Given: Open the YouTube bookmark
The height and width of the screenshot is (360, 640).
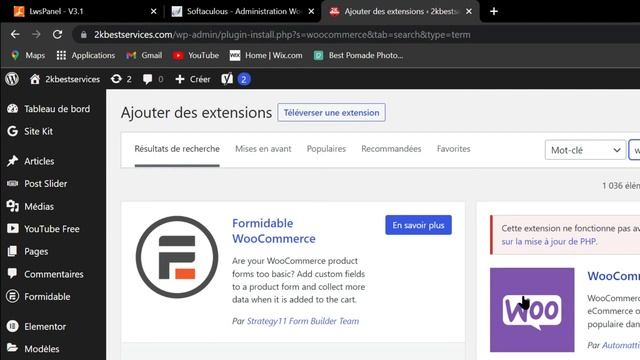Looking at the screenshot, I should [196, 55].
